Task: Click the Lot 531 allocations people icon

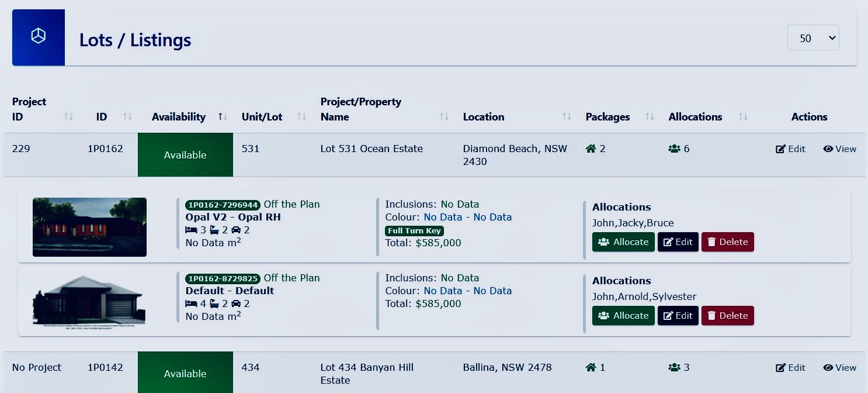Action: pos(675,149)
